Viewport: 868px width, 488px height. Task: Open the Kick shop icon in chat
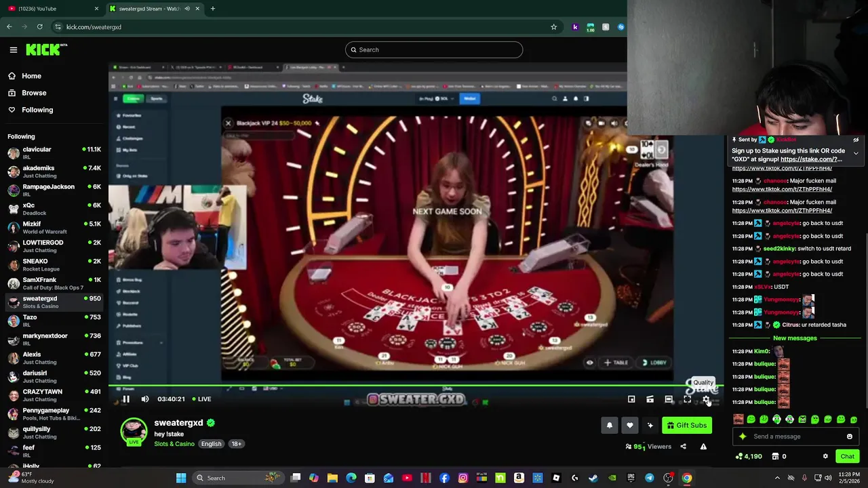point(775,456)
